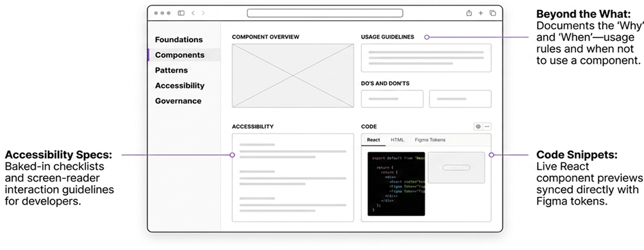
Task: Click the browser address bar
Action: (x=325, y=13)
